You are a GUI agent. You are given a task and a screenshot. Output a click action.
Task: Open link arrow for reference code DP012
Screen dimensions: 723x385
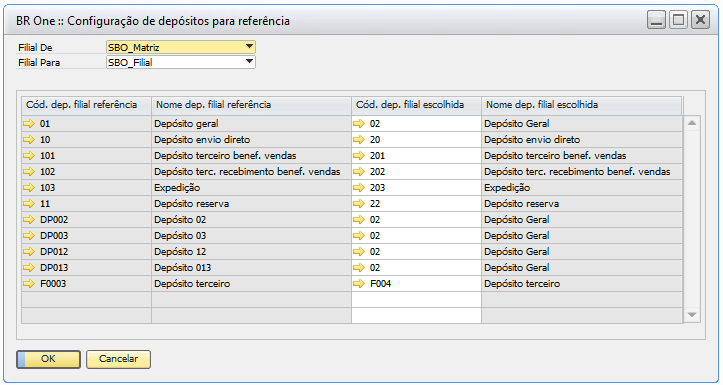29,252
